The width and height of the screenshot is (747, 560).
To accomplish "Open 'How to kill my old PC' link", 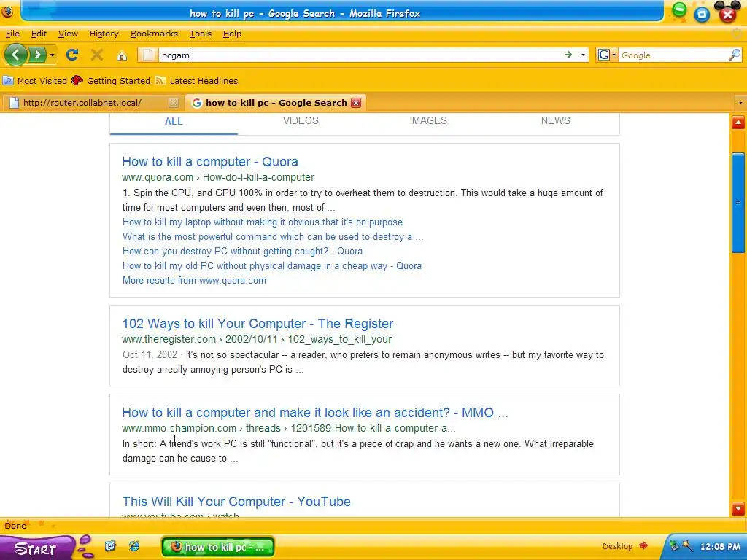I will (272, 265).
